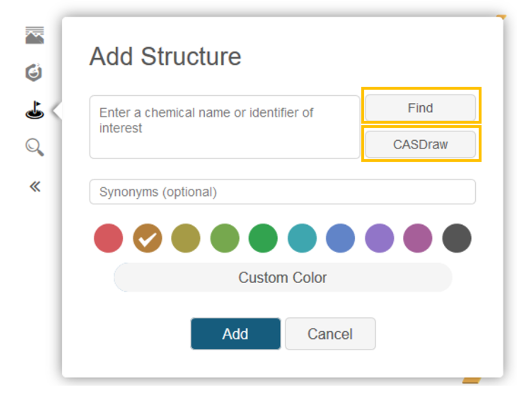This screenshot has width=532, height=405.
Task: Choose the blue color swatch
Action: pos(341,238)
